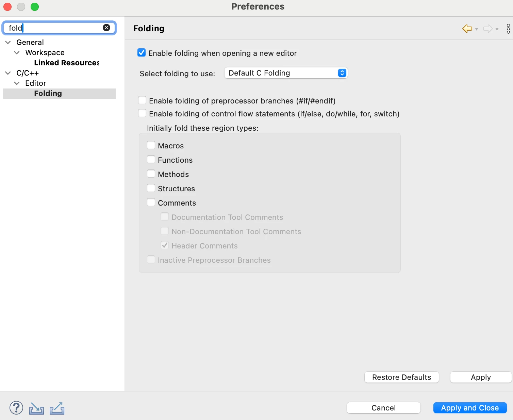The height and width of the screenshot is (420, 513).
Task: Clear the preferences filter text
Action: pyautogui.click(x=106, y=28)
